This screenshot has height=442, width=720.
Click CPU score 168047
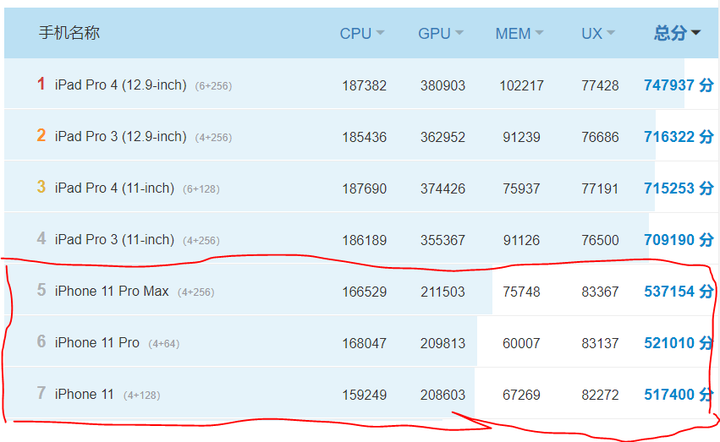(x=364, y=343)
